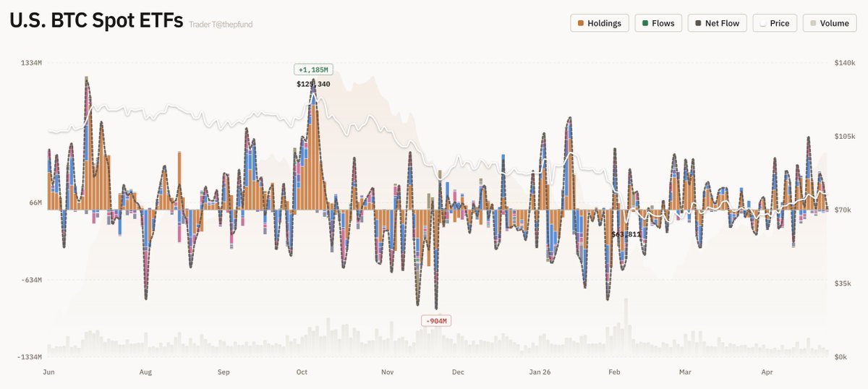
Task: Toggle the Net Flow series visibility
Action: tap(718, 23)
